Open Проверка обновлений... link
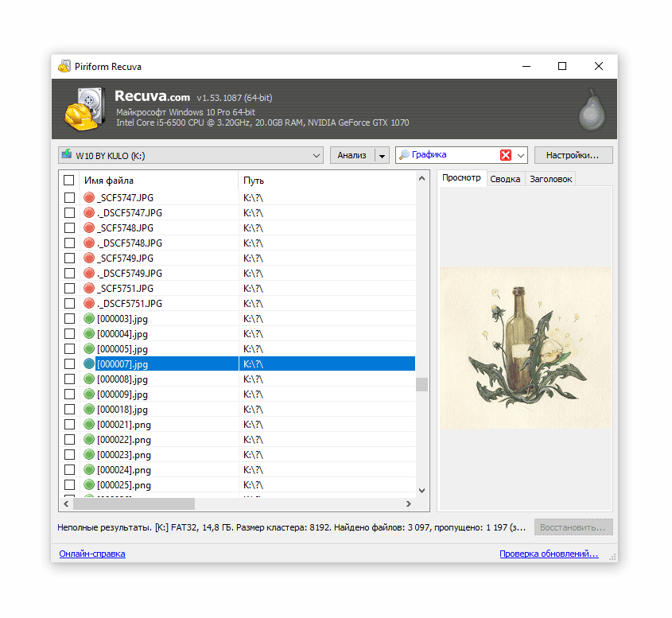The width and height of the screenshot is (672, 618). (549, 554)
